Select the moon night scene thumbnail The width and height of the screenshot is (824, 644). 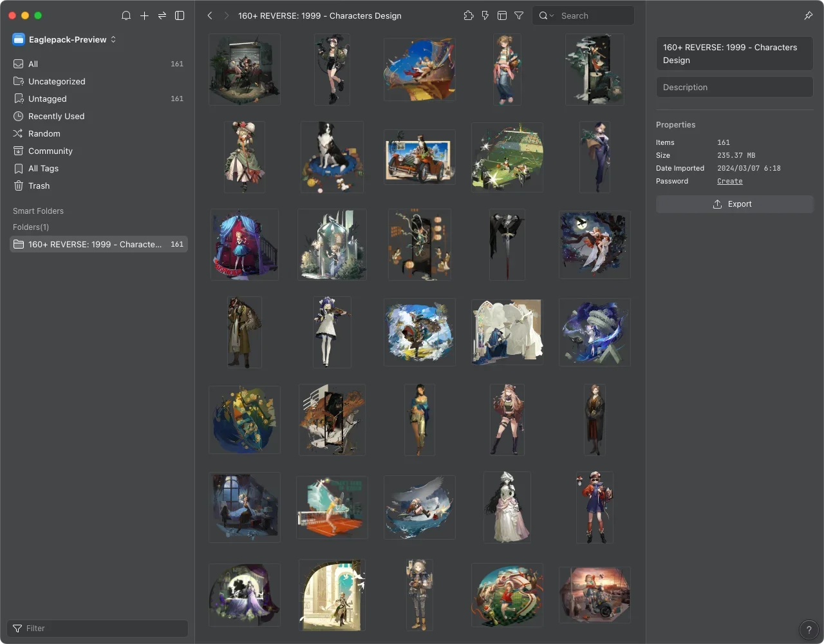[x=595, y=245]
